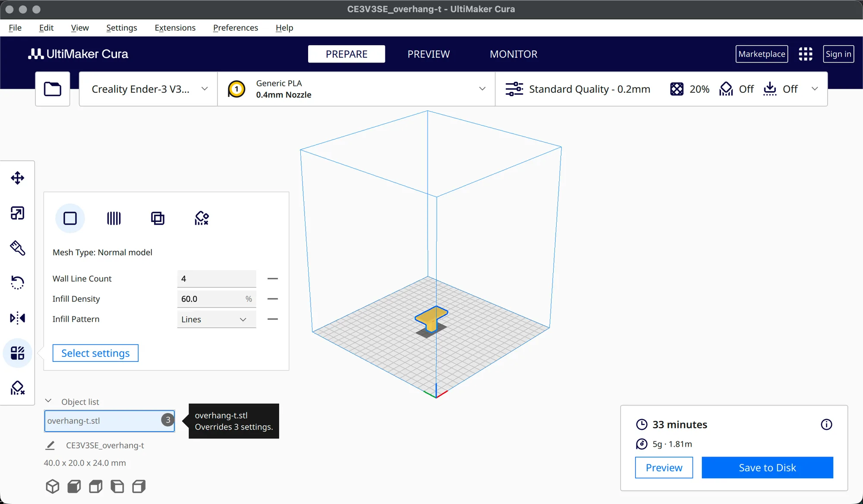
Task: Remove the Infill Density override
Action: [x=272, y=299]
